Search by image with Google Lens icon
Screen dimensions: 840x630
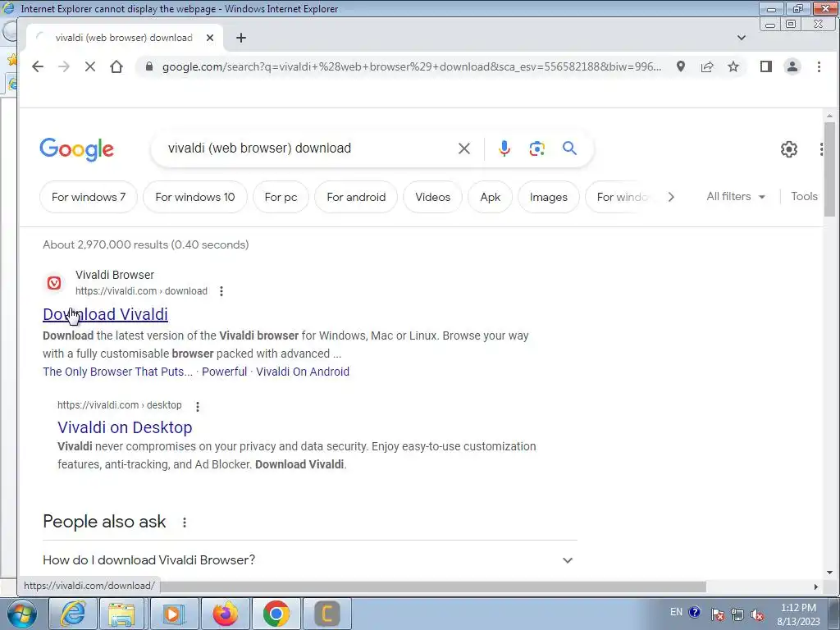[x=536, y=148]
